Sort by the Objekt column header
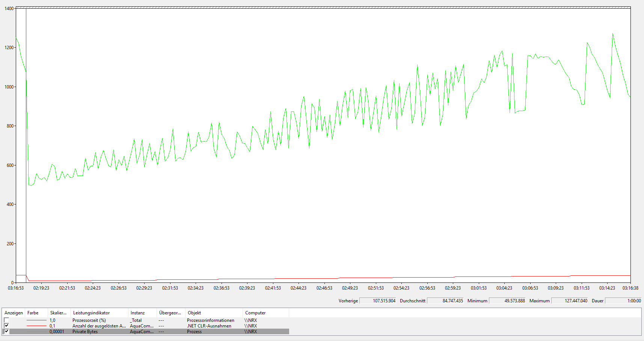 195,313
